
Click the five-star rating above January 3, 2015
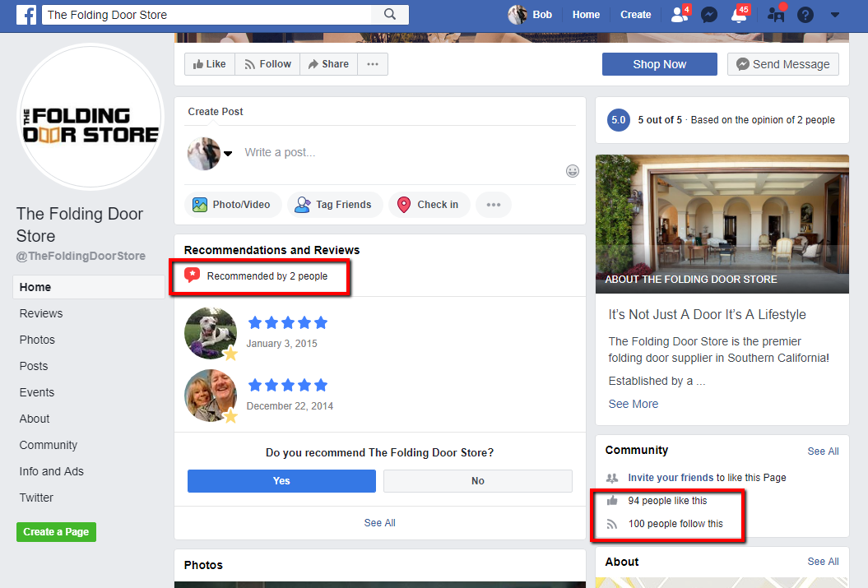[x=288, y=322]
